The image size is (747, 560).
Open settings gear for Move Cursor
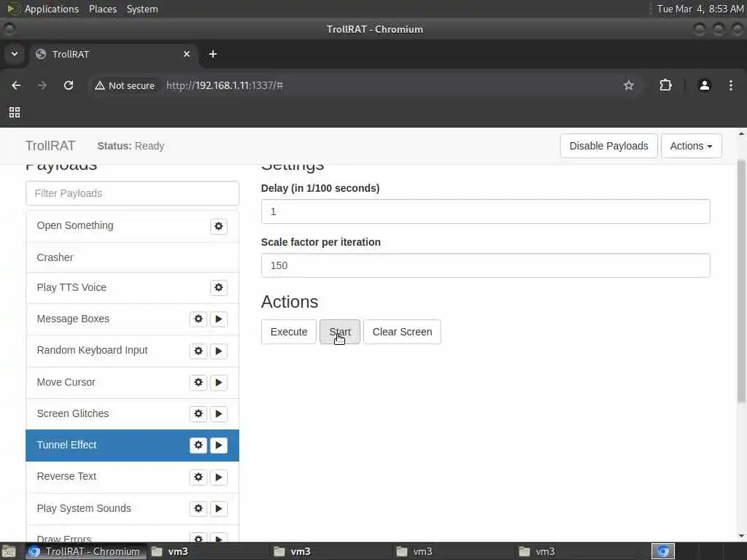198,382
